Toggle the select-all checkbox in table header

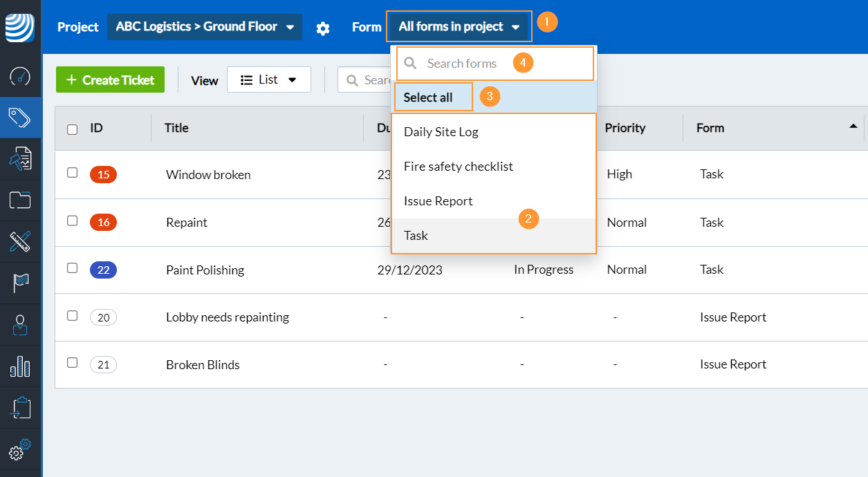pyautogui.click(x=72, y=129)
